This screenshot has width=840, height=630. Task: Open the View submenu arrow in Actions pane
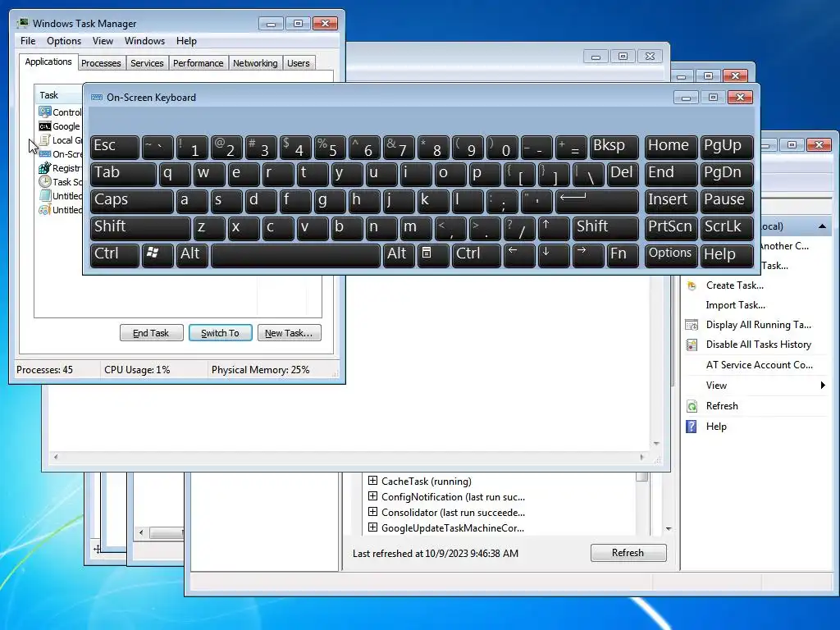point(823,386)
